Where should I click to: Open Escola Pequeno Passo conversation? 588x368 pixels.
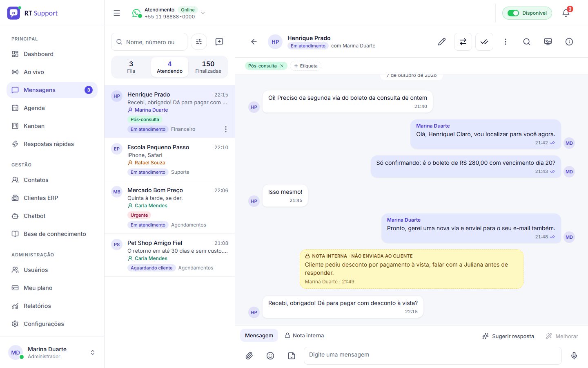coord(169,159)
